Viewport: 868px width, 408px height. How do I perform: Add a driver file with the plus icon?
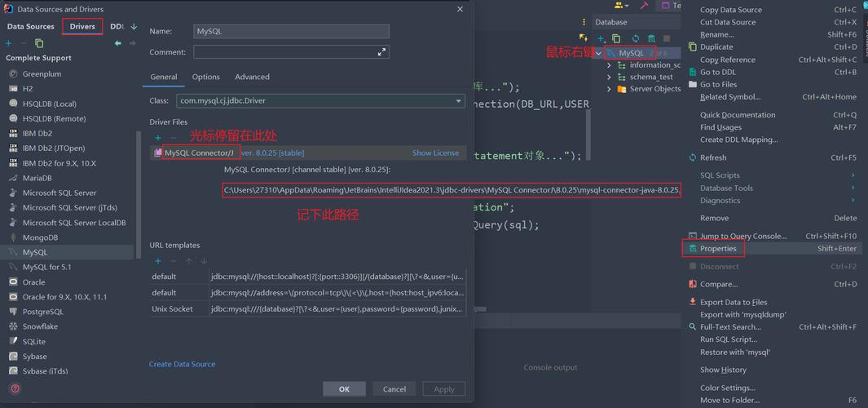tap(158, 137)
